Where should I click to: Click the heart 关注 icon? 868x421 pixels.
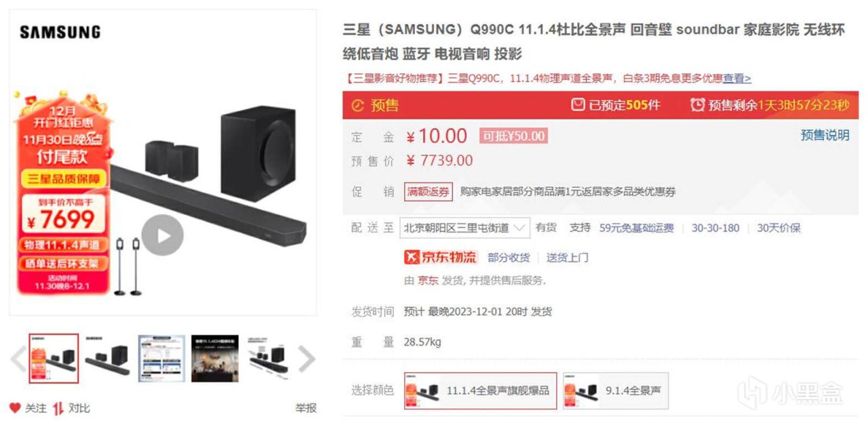15,407
